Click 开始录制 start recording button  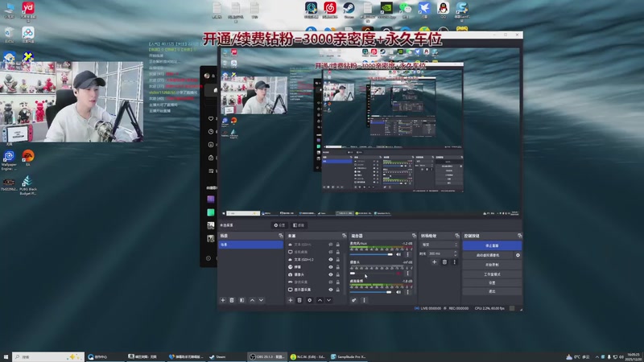coord(492,265)
